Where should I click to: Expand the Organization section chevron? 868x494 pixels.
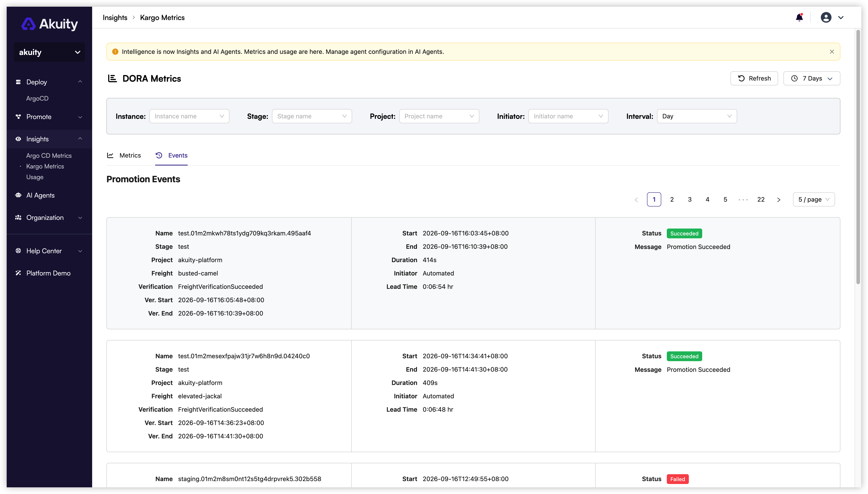[80, 218]
